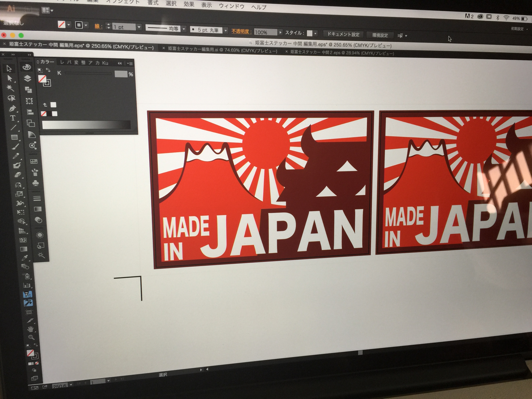Activate fill box at toolbox bottom

(x=30, y=353)
